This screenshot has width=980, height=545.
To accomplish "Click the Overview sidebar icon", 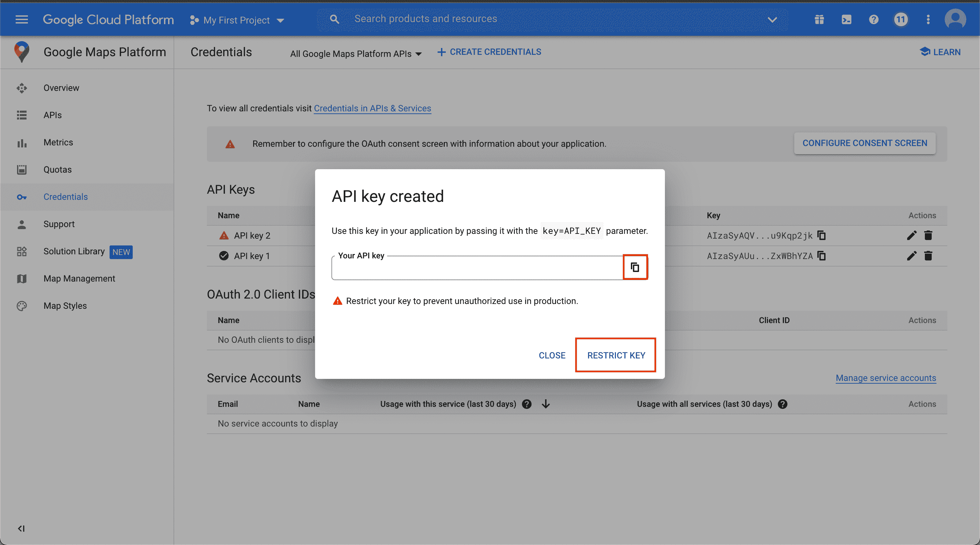I will [22, 88].
